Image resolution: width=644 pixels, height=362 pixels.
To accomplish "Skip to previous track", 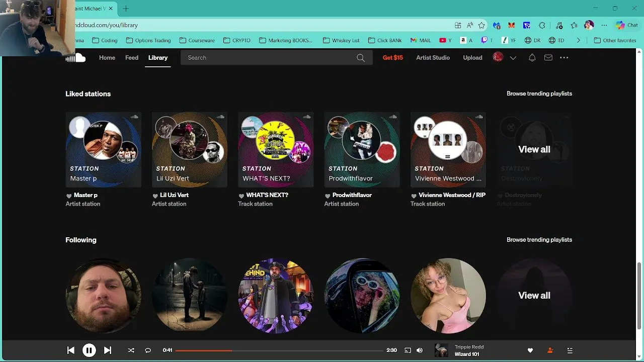I will 71,350.
